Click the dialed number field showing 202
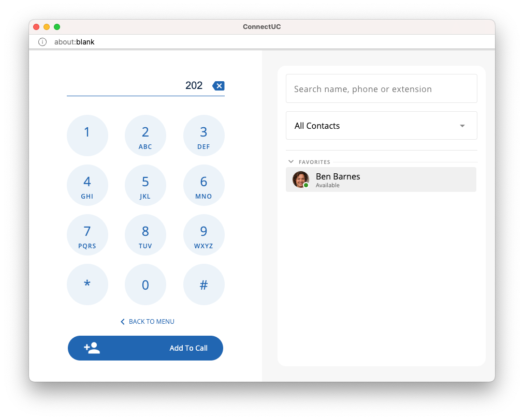The height and width of the screenshot is (420, 524). click(139, 86)
